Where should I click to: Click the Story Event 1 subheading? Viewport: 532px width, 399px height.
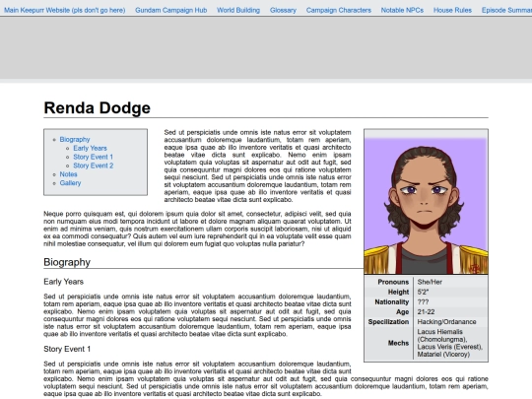pyautogui.click(x=67, y=349)
